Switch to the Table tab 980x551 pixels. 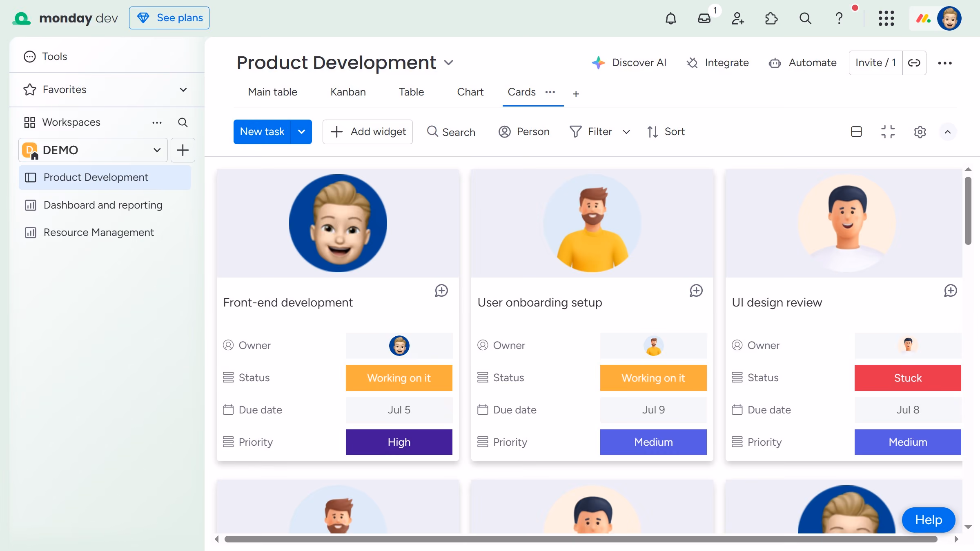[411, 92]
